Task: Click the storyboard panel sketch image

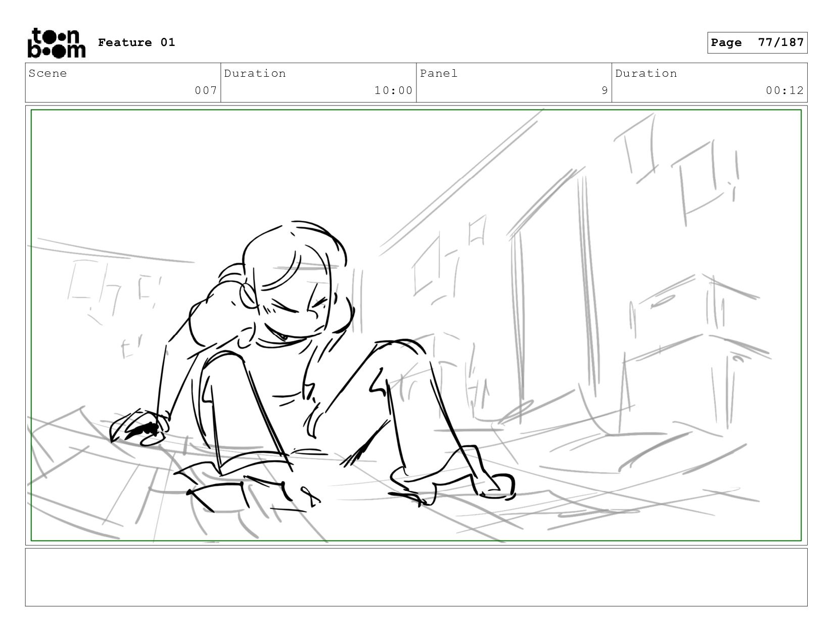Action: pyautogui.click(x=416, y=325)
